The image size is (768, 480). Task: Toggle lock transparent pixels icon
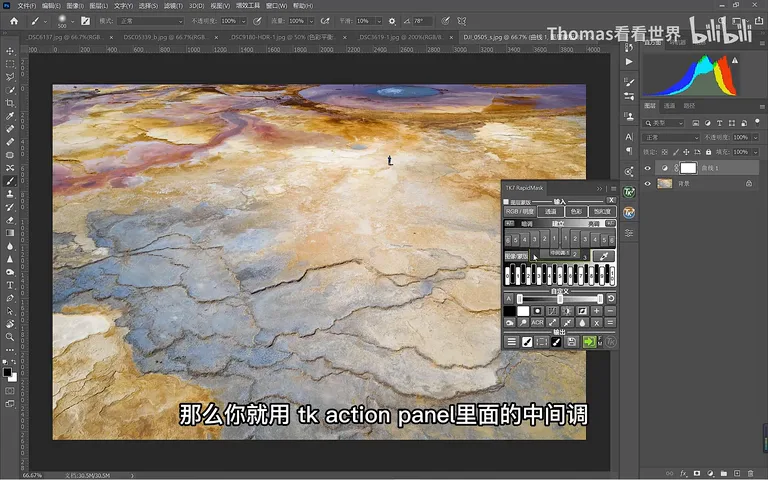pos(665,152)
